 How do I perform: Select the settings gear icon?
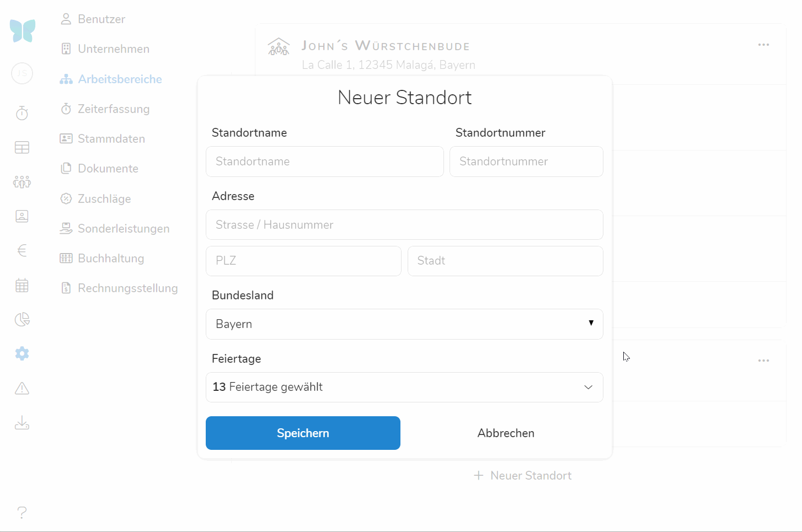[22, 353]
